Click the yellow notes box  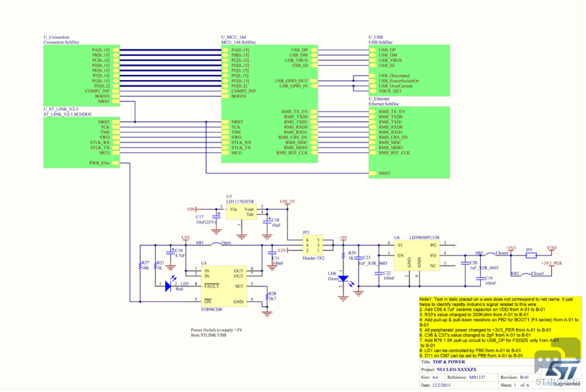499,327
